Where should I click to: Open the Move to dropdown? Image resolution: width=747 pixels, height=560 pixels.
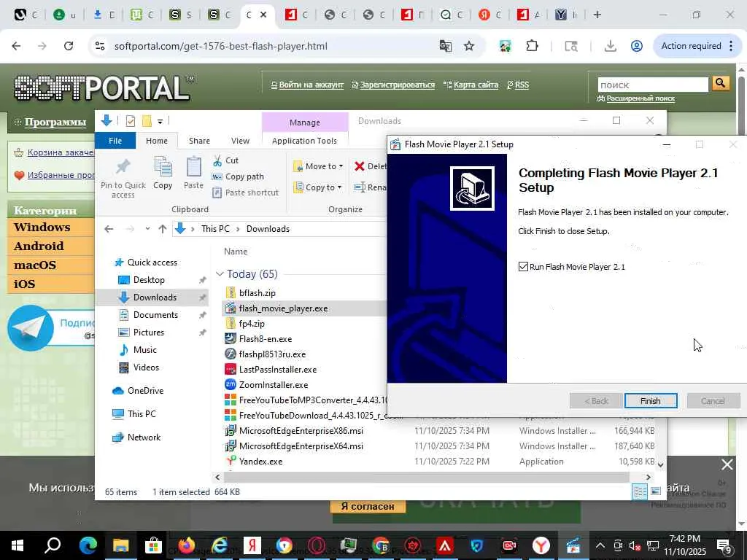318,166
